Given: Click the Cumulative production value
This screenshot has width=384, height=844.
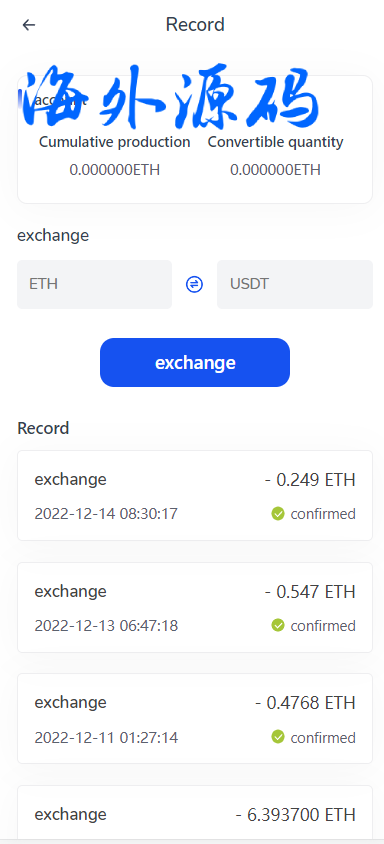Looking at the screenshot, I should coord(115,170).
